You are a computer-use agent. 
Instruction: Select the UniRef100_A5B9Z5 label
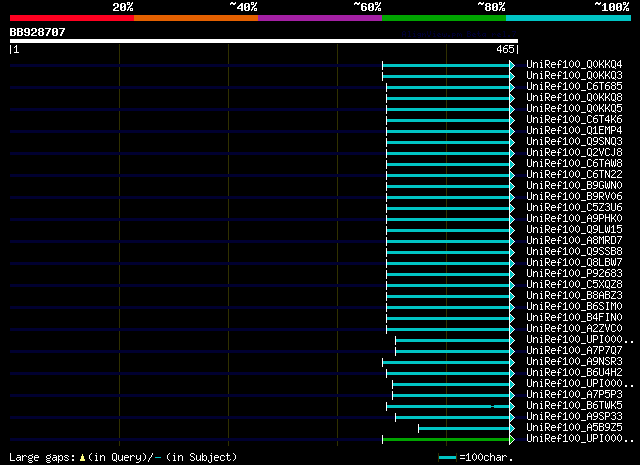click(x=574, y=428)
